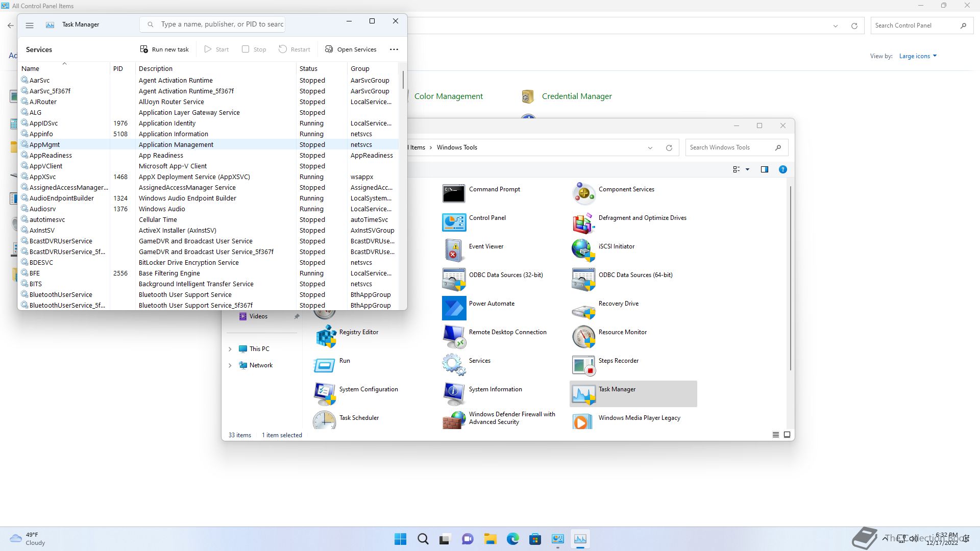
Task: Click Search Control Panel field
Action: pos(921,26)
